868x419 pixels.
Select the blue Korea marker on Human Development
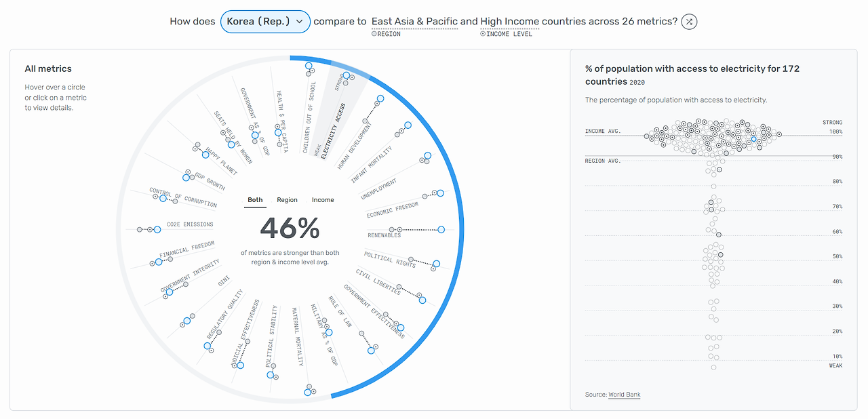pos(380,99)
